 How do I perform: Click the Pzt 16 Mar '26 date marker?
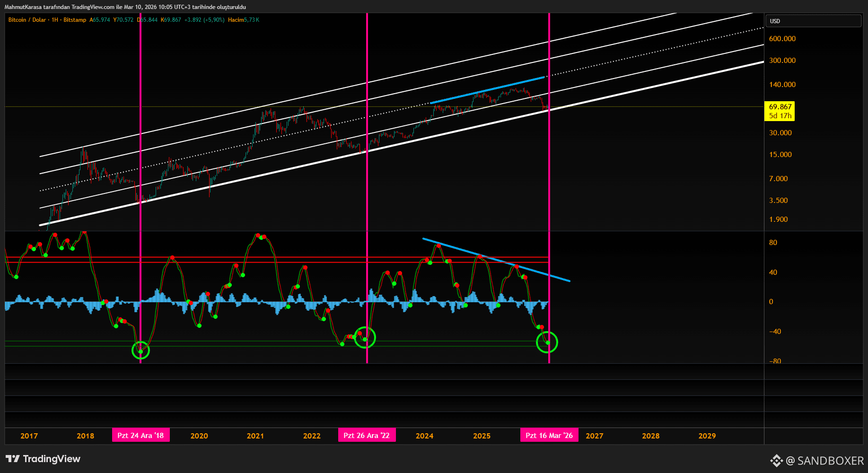click(549, 435)
